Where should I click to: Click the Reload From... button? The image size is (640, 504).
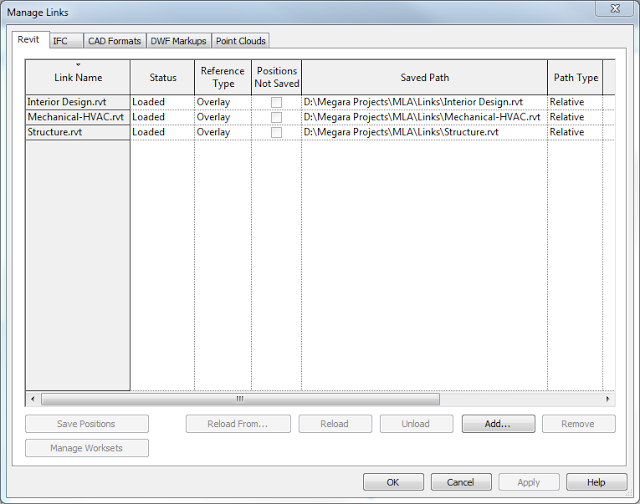[x=238, y=424]
